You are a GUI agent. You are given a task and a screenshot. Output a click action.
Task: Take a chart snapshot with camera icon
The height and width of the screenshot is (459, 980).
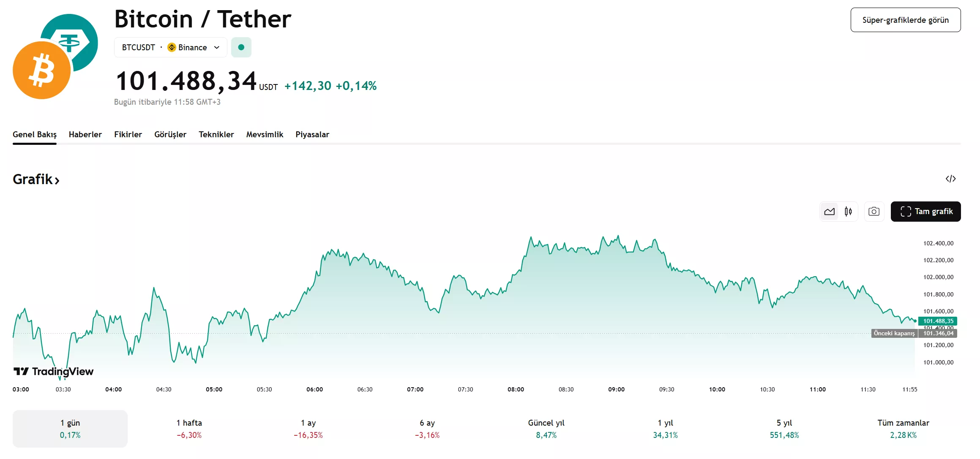click(874, 212)
